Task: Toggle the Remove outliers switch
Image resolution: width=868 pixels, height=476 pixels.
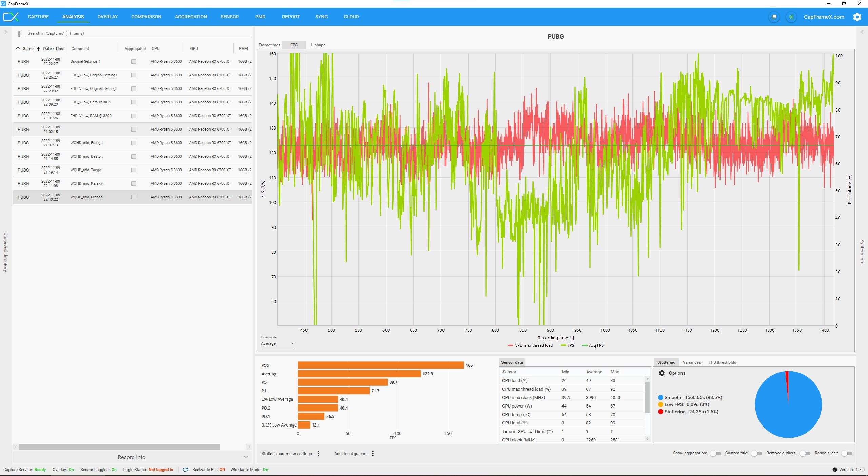Action: coord(805,453)
